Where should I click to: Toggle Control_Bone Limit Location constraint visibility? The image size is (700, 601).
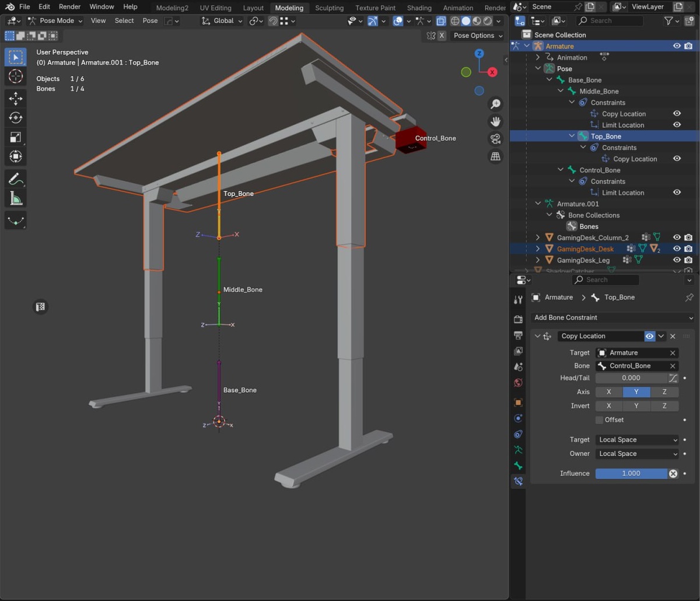pos(677,193)
